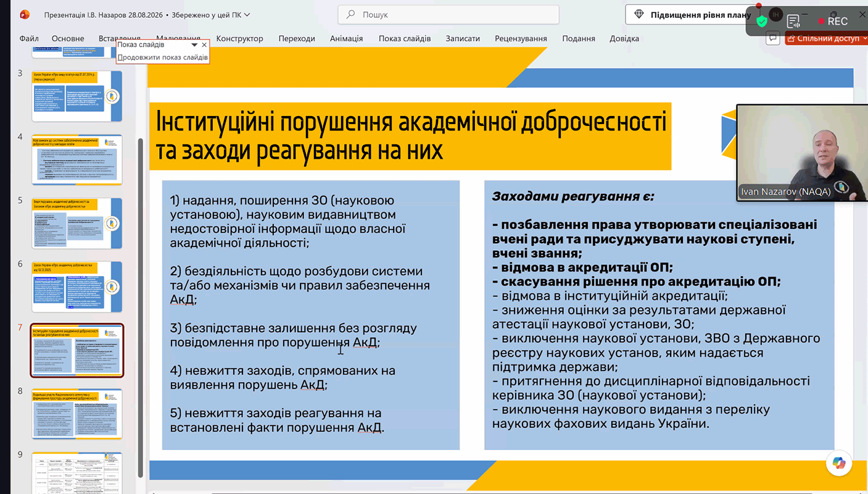Switch to the Рецензування tab
The width and height of the screenshot is (868, 494).
(521, 38)
